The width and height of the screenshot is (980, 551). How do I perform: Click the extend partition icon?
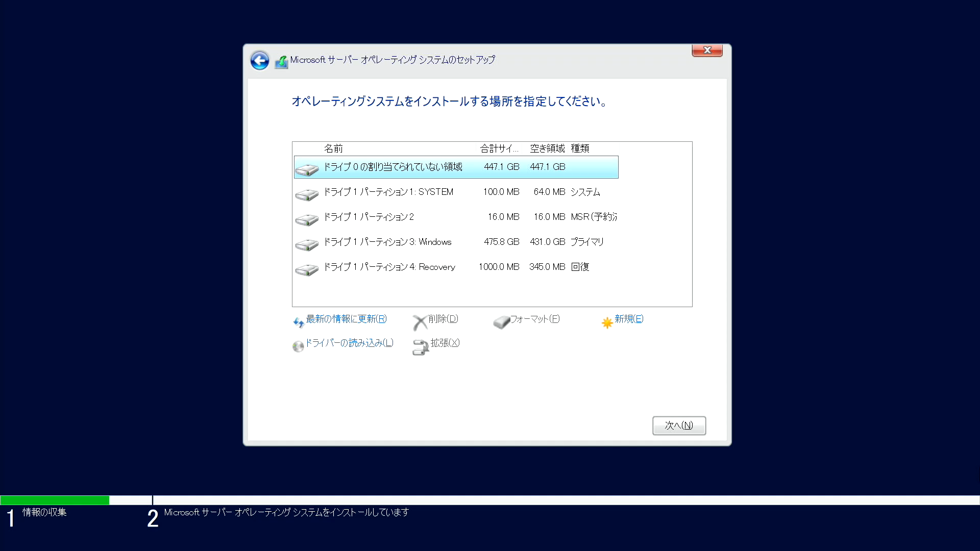click(421, 347)
